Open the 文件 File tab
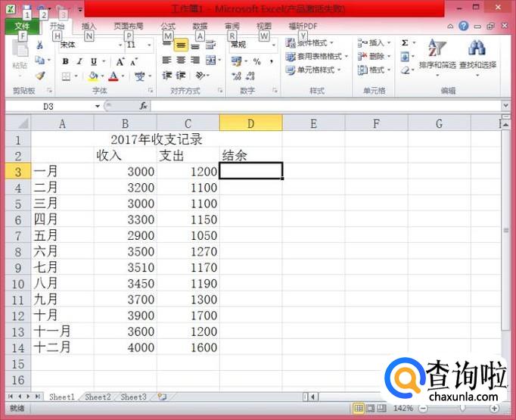Screen dimensions: 516x420 (x=22, y=26)
